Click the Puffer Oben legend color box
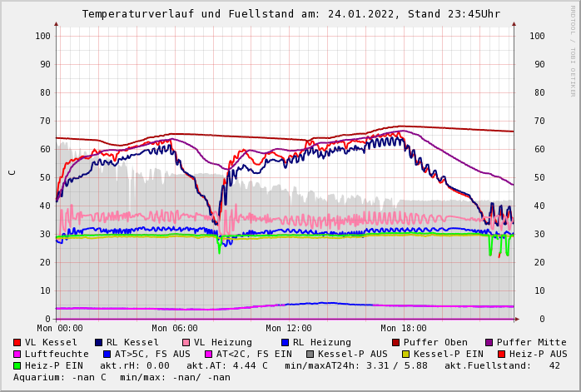 (x=396, y=342)
